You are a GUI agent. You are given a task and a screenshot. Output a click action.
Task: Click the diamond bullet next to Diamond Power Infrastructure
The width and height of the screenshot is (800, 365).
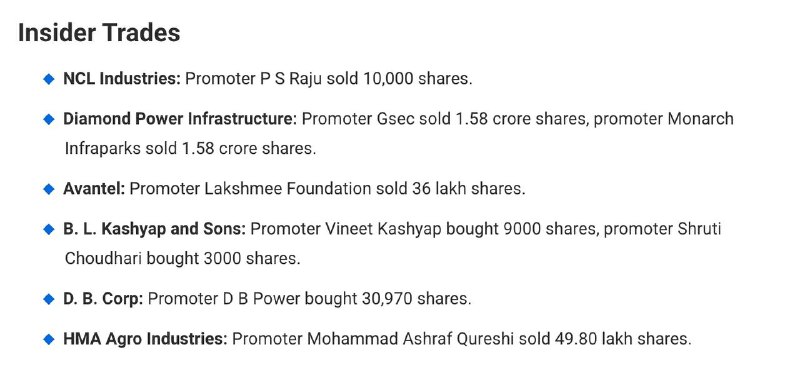pyautogui.click(x=49, y=119)
